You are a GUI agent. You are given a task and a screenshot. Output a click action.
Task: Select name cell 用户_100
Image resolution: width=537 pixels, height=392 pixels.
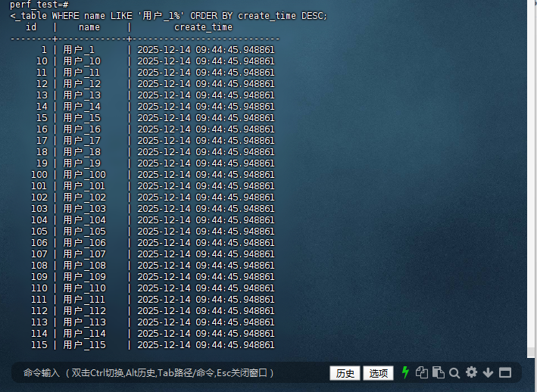point(84,175)
